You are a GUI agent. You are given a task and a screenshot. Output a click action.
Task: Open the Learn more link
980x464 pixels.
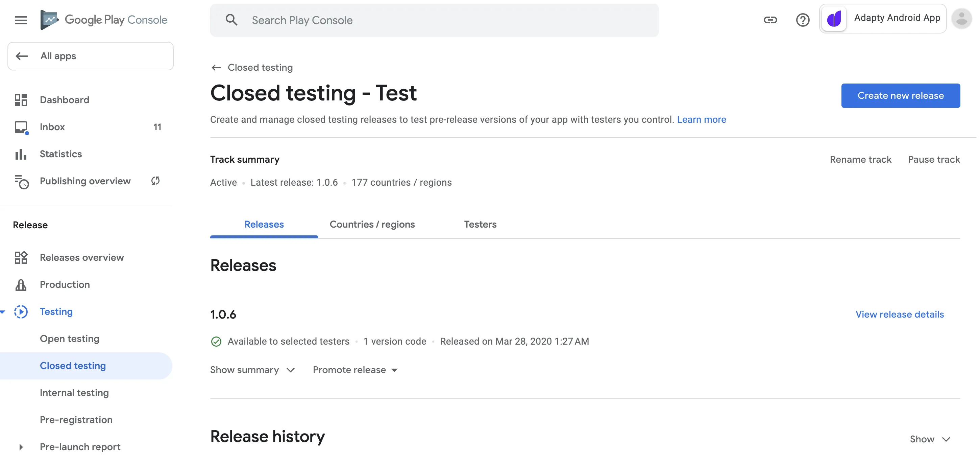[x=701, y=119]
